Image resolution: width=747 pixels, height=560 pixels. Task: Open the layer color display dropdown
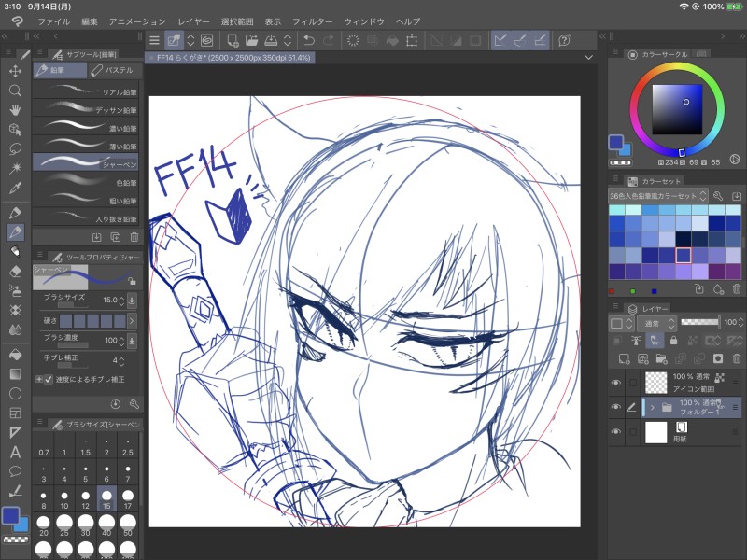(621, 323)
